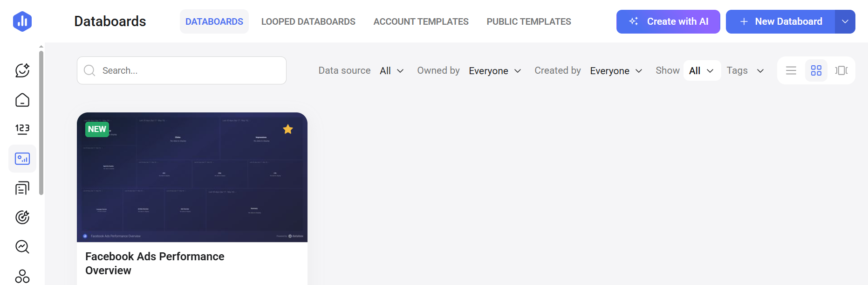
Task: Switch to LOOPED DATABOARDS tab
Action: pyautogui.click(x=308, y=21)
